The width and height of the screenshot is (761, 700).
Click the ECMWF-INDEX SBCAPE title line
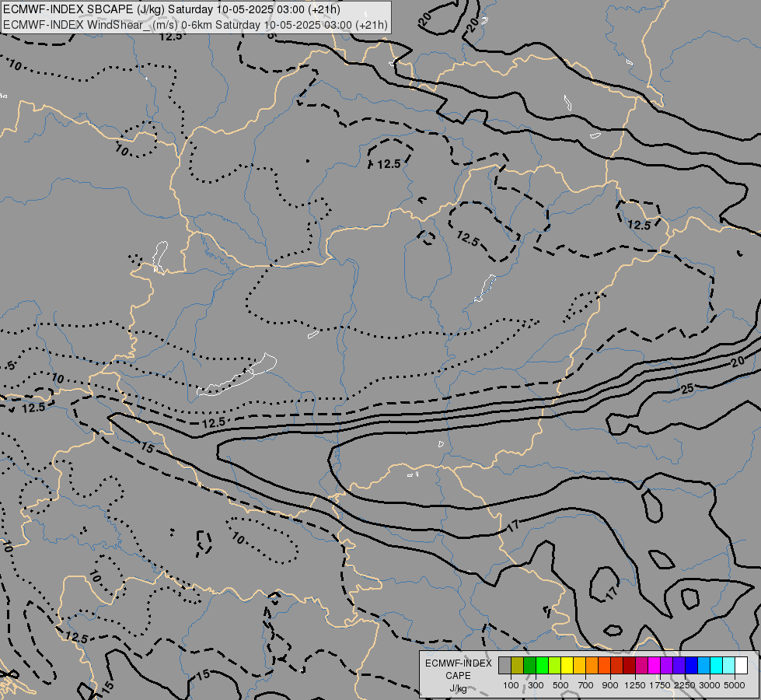(172, 9)
